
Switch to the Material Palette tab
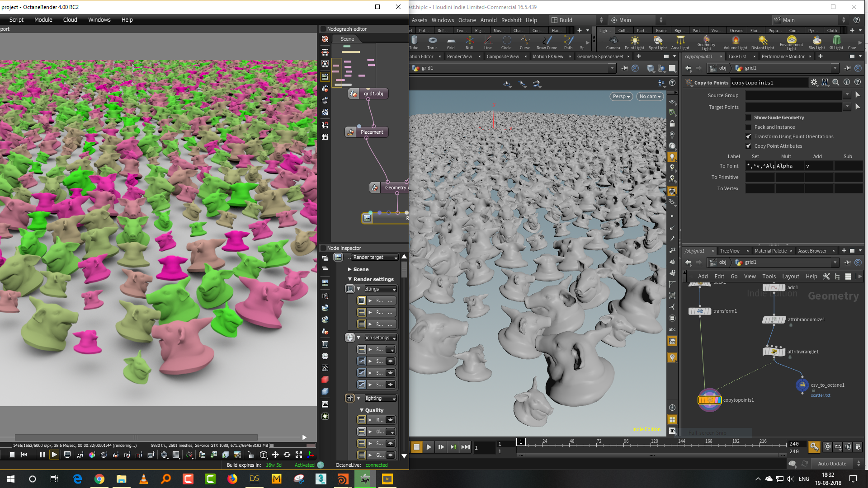tap(770, 251)
